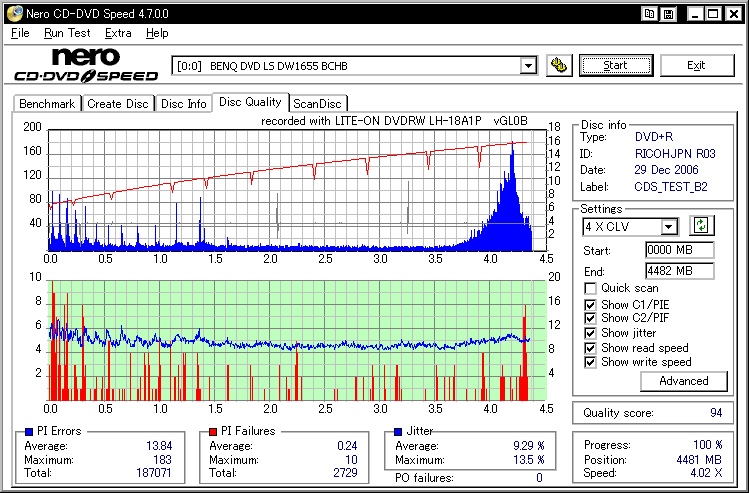Click PI Failures average 0.24

[347, 446]
